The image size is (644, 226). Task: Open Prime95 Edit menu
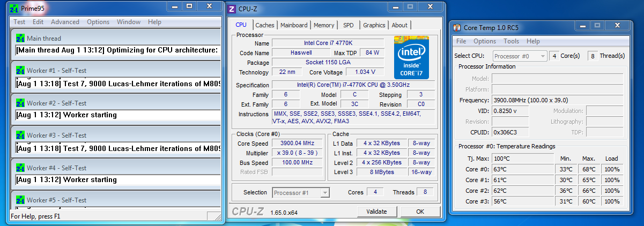tap(38, 22)
